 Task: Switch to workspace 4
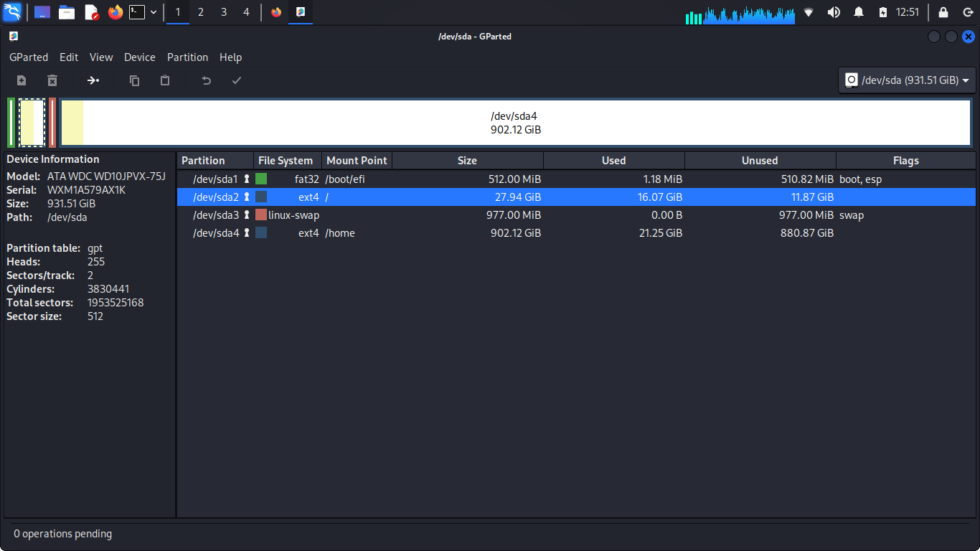click(246, 12)
